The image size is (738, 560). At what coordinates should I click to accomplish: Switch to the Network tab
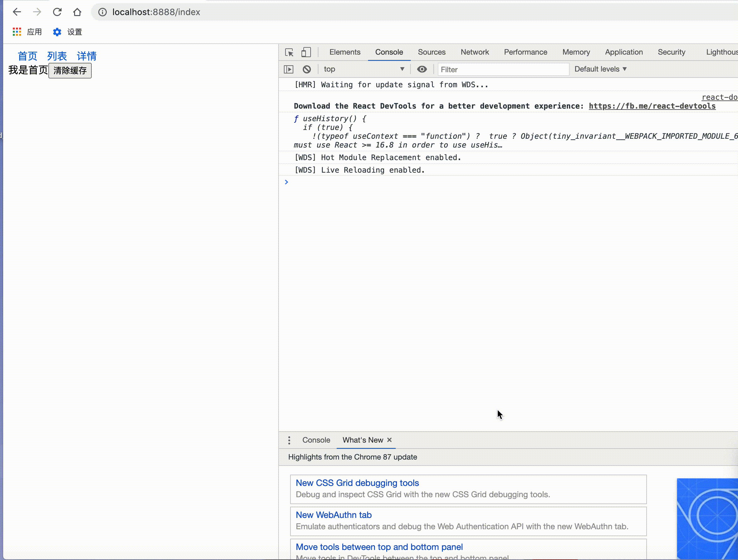(x=475, y=52)
